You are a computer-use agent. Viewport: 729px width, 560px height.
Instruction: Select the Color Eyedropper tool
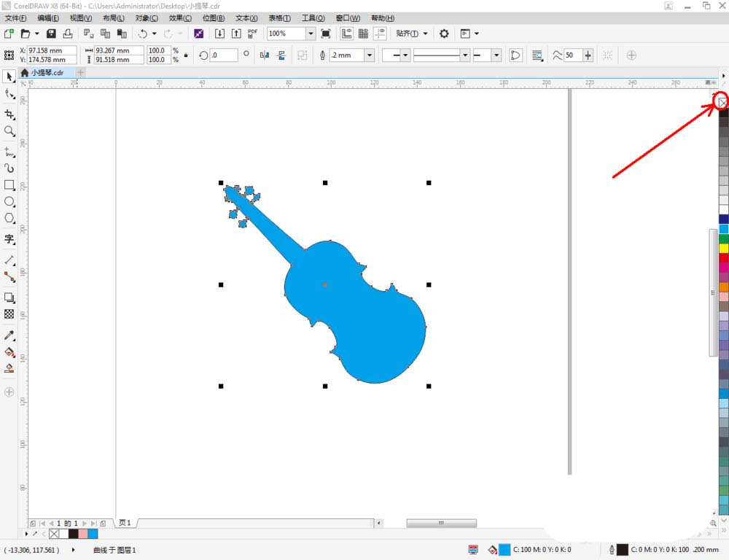click(x=9, y=335)
